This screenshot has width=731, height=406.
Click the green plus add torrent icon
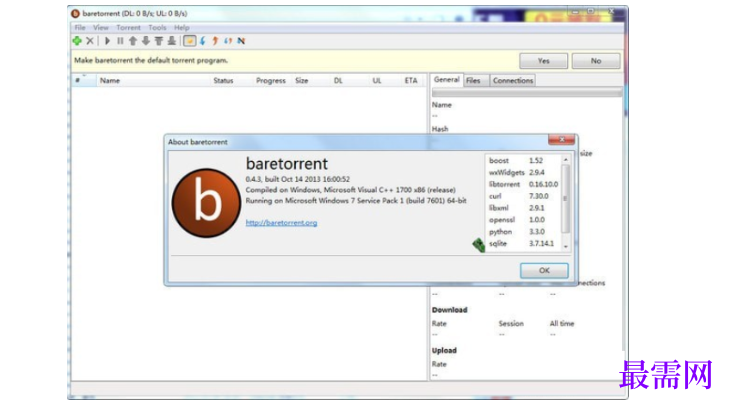coord(77,41)
